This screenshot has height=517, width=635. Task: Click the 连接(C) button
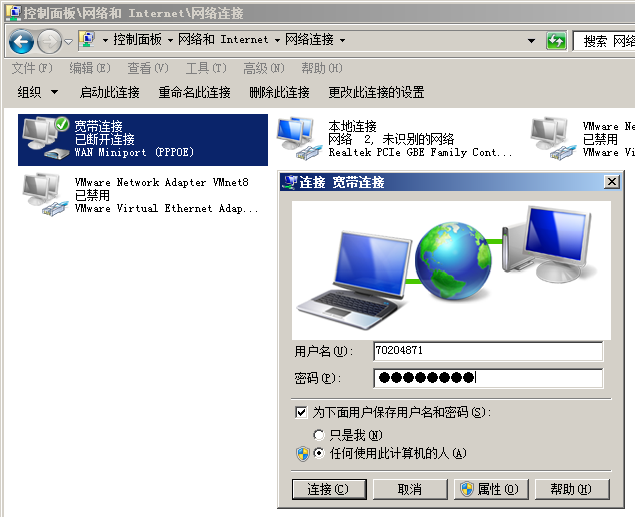click(x=328, y=489)
